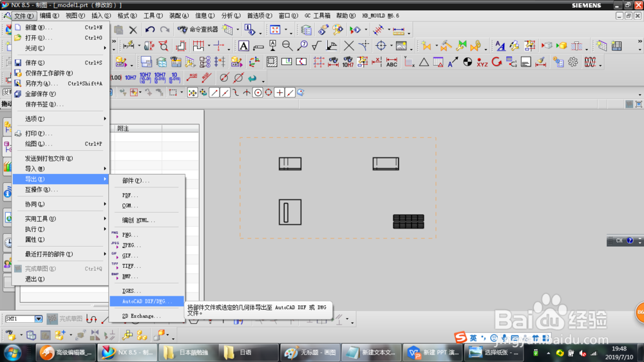Open 日本語勉強 folder in taskbar

188,352
